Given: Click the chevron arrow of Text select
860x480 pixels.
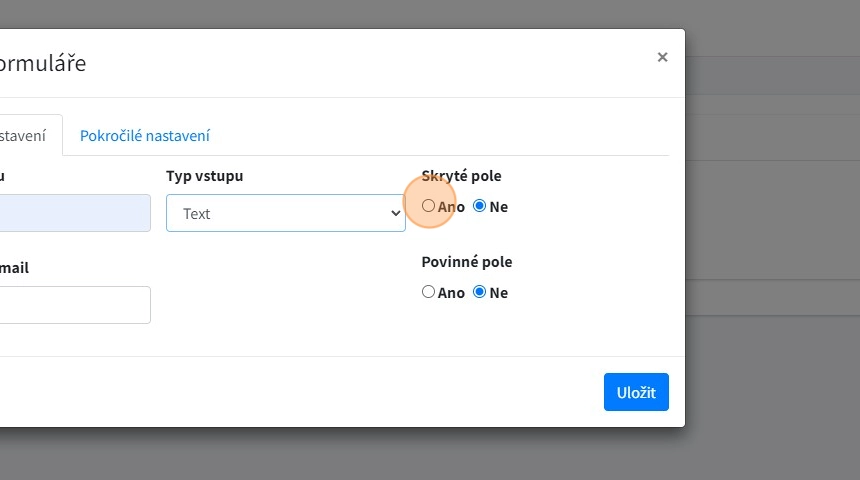Looking at the screenshot, I should pyautogui.click(x=394, y=213).
